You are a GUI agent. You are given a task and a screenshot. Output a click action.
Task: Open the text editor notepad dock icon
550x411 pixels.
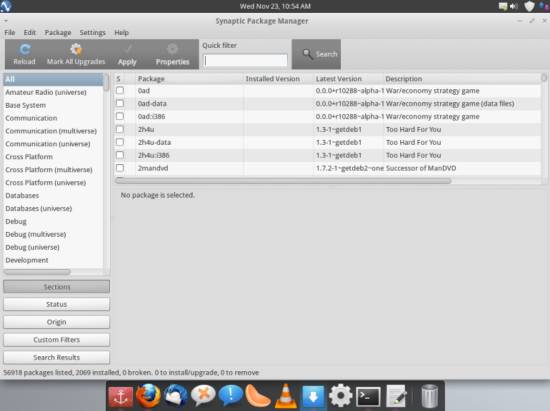click(396, 396)
